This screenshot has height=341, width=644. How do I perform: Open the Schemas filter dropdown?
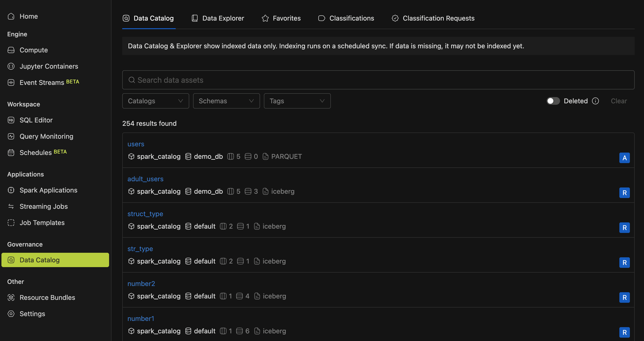pos(226,101)
